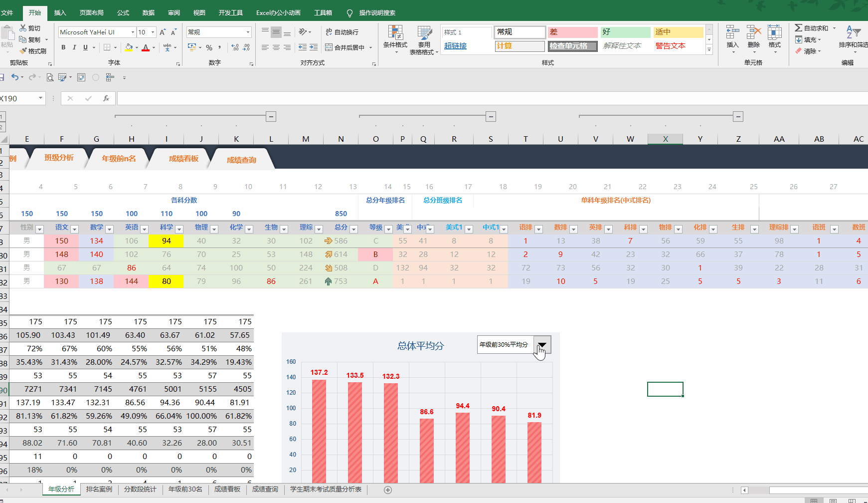Open the yellow fill color button
Screen dimensions: 868x503
129,47
